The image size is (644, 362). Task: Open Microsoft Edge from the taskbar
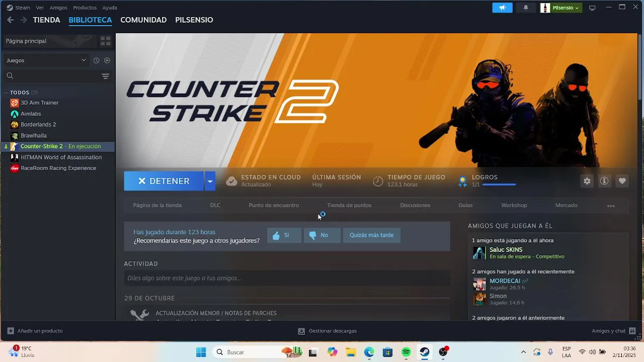pyautogui.click(x=369, y=352)
